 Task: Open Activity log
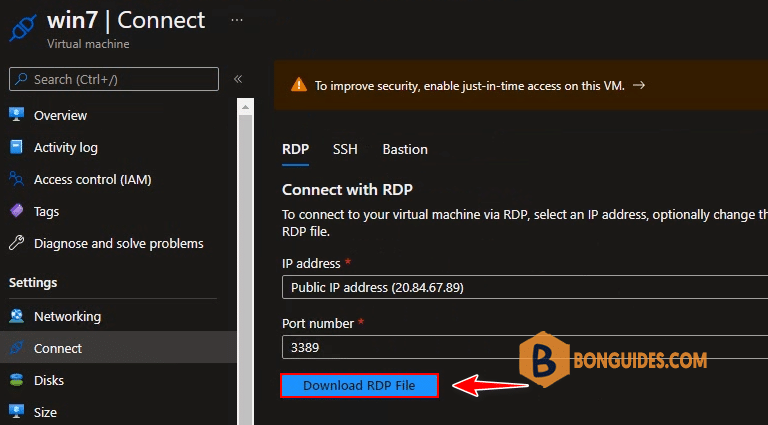click(66, 147)
